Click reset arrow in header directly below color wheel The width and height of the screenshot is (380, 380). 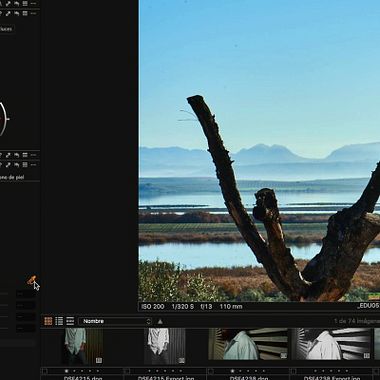[x=16, y=155]
